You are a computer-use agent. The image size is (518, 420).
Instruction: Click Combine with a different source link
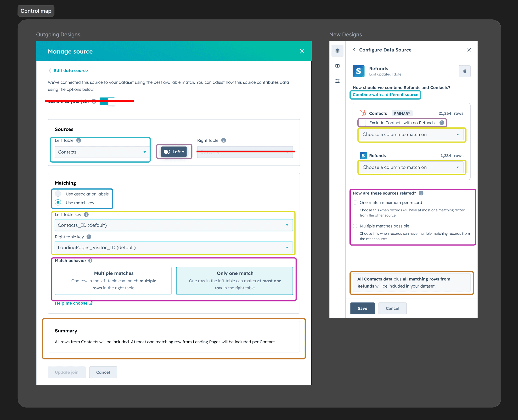tap(385, 95)
